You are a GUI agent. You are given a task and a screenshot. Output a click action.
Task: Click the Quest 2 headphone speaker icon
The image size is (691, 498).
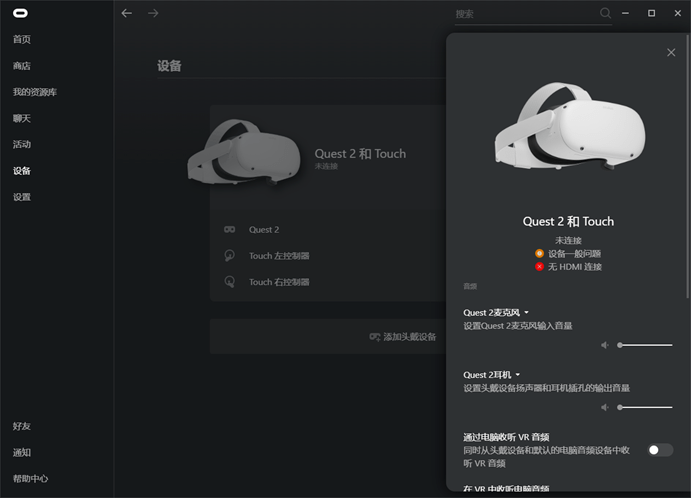tap(605, 407)
